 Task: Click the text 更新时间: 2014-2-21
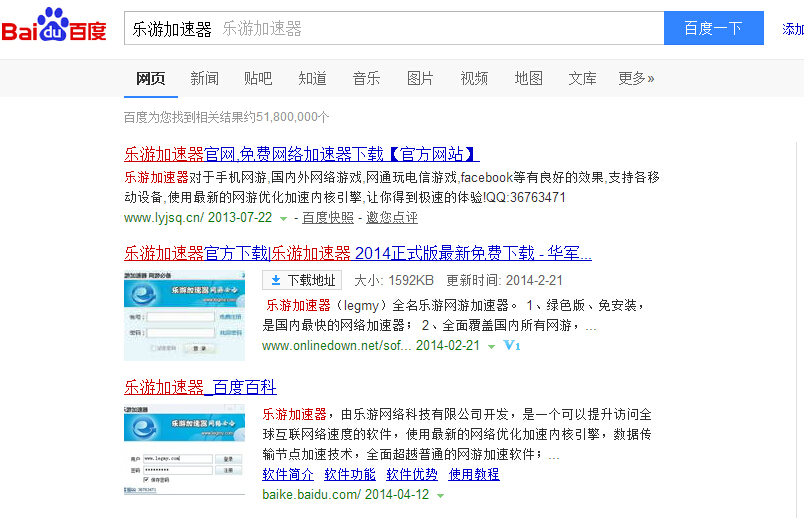505,281
